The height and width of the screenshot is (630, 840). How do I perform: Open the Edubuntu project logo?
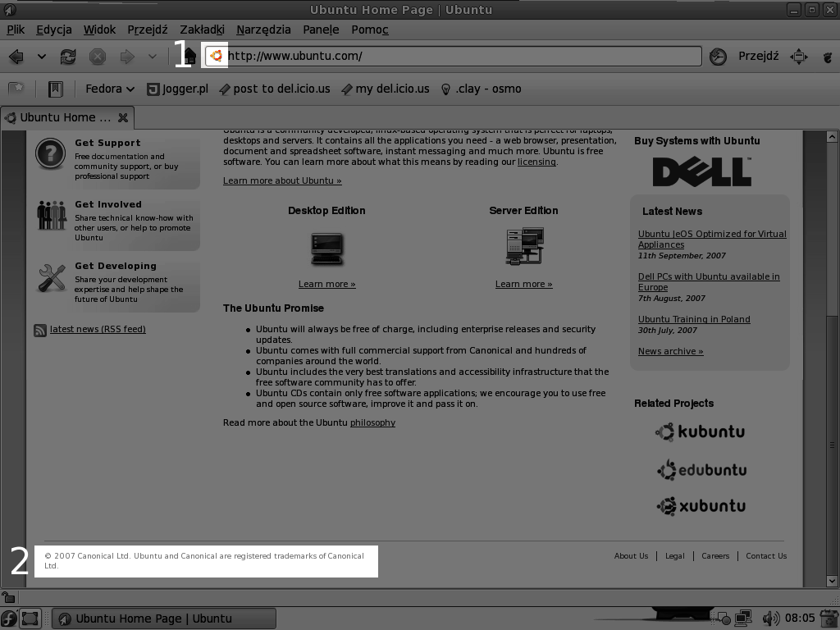tap(701, 470)
